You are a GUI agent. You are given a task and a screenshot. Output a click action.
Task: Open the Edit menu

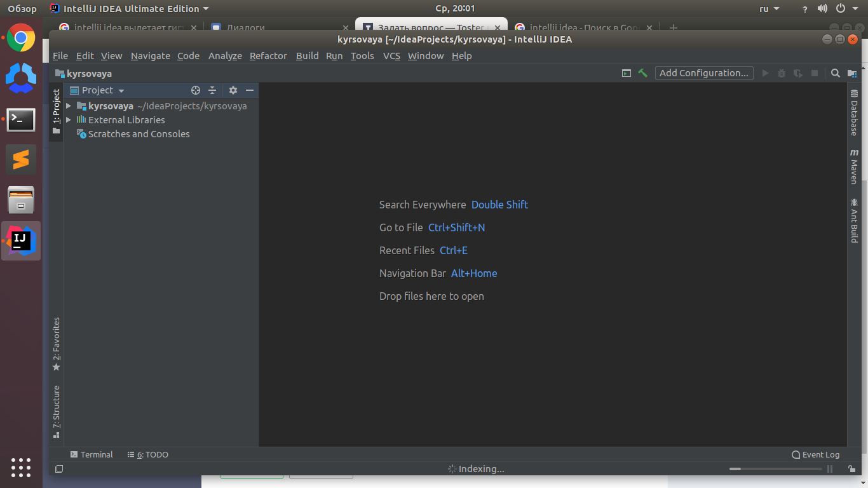coord(85,56)
